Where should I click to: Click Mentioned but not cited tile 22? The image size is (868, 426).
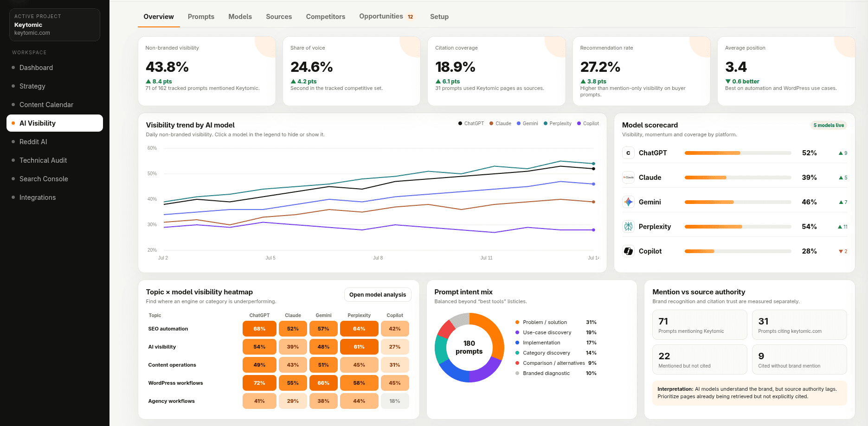click(x=700, y=359)
